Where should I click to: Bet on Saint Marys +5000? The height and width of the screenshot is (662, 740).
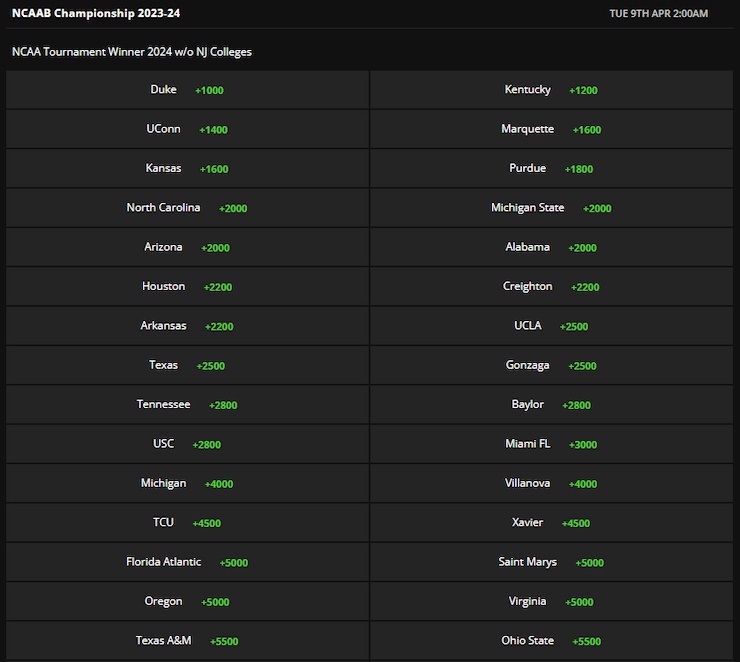551,562
